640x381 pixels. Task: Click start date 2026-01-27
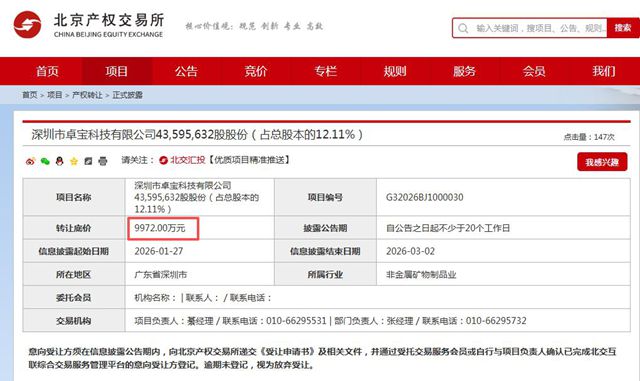159,251
